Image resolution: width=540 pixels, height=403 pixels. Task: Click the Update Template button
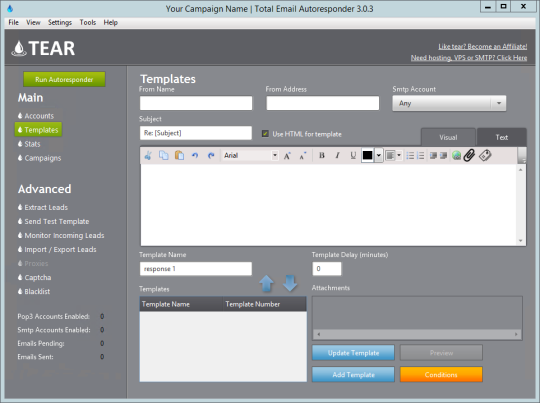353,353
